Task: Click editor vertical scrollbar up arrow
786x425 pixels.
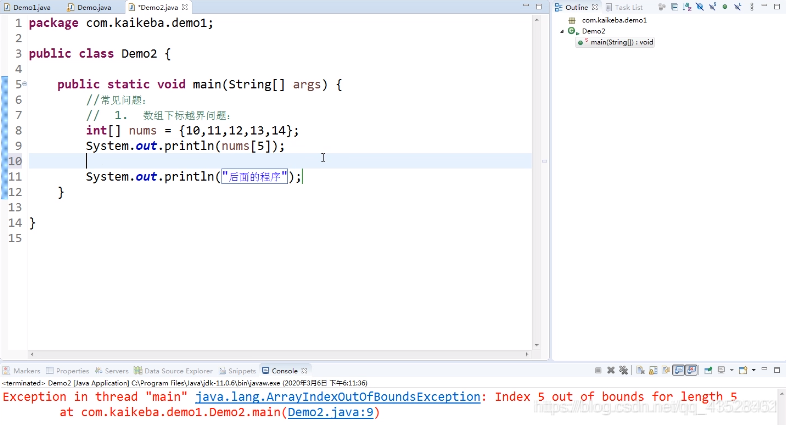Action: [x=537, y=20]
